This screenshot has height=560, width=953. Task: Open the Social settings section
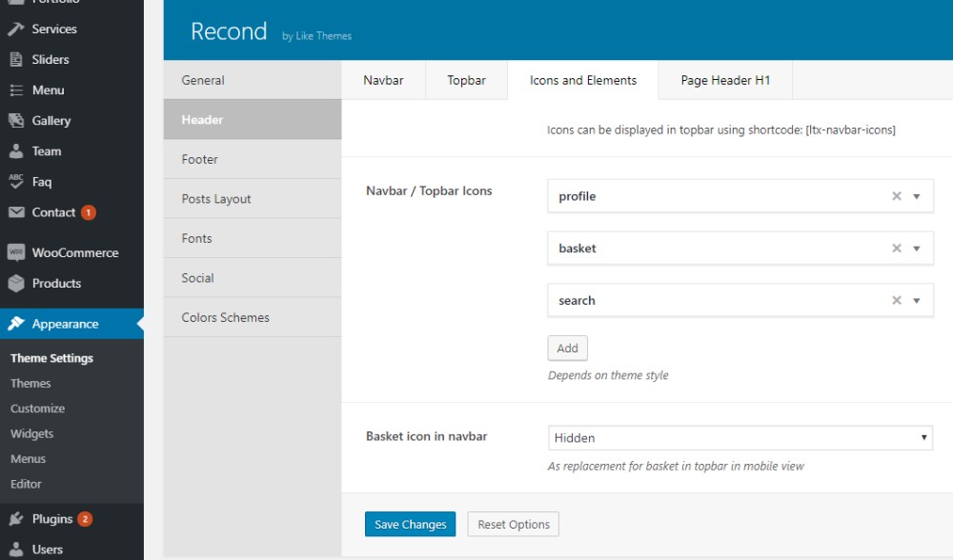pos(253,277)
